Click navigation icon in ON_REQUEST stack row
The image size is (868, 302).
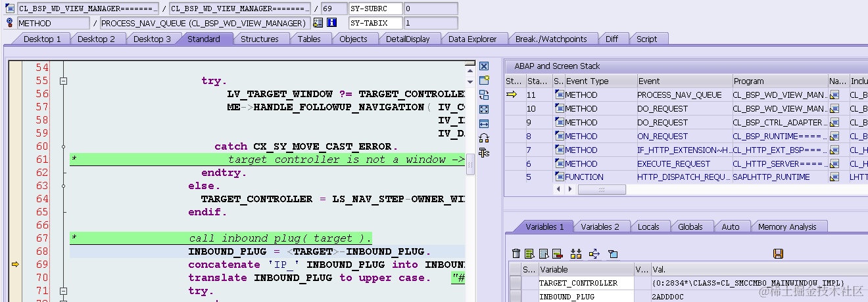834,137
